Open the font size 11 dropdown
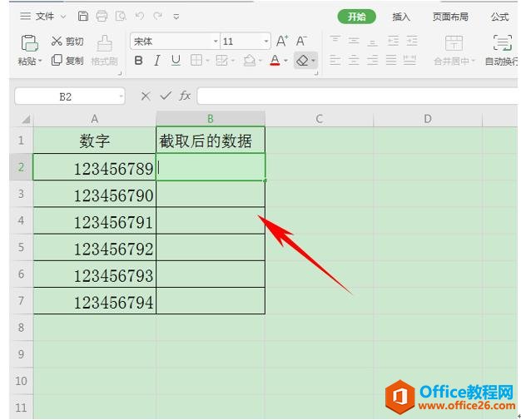The width and height of the screenshot is (521, 420). [x=265, y=42]
